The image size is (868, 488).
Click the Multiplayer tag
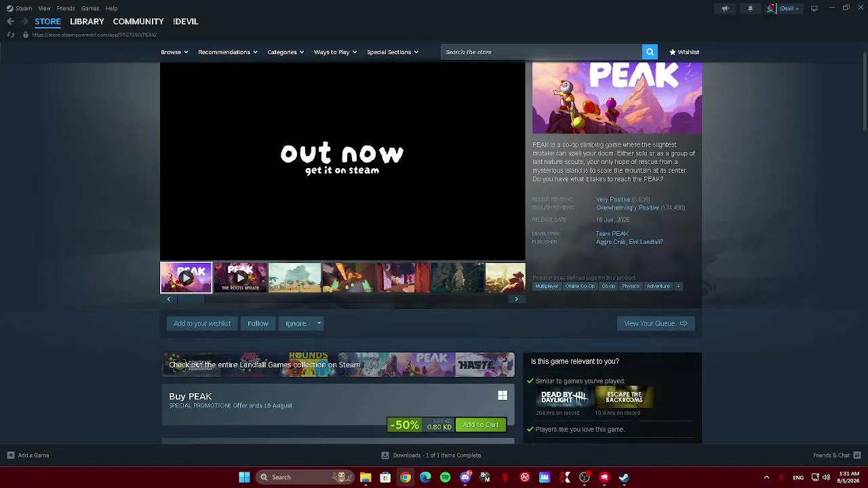[547, 286]
